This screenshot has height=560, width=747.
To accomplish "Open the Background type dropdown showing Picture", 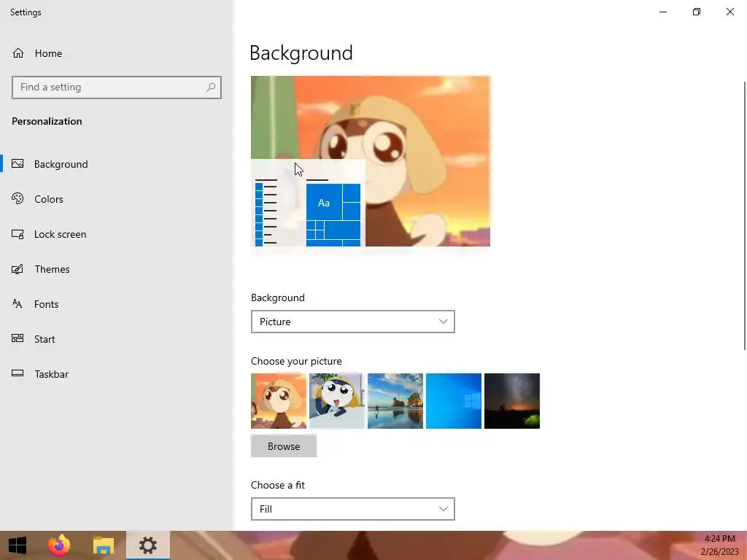I will point(352,322).
